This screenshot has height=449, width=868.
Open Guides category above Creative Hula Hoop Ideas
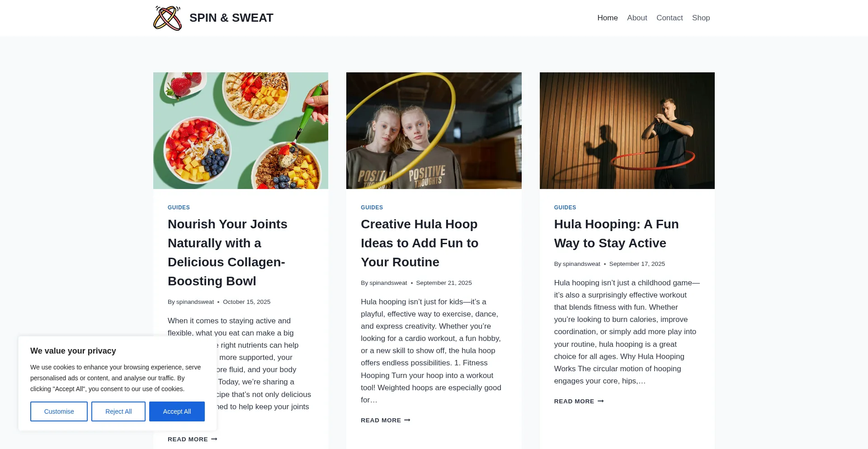tap(372, 208)
